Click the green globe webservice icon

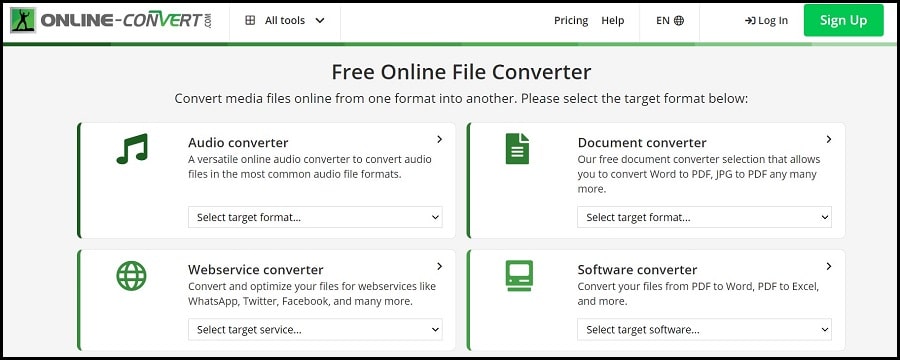131,276
